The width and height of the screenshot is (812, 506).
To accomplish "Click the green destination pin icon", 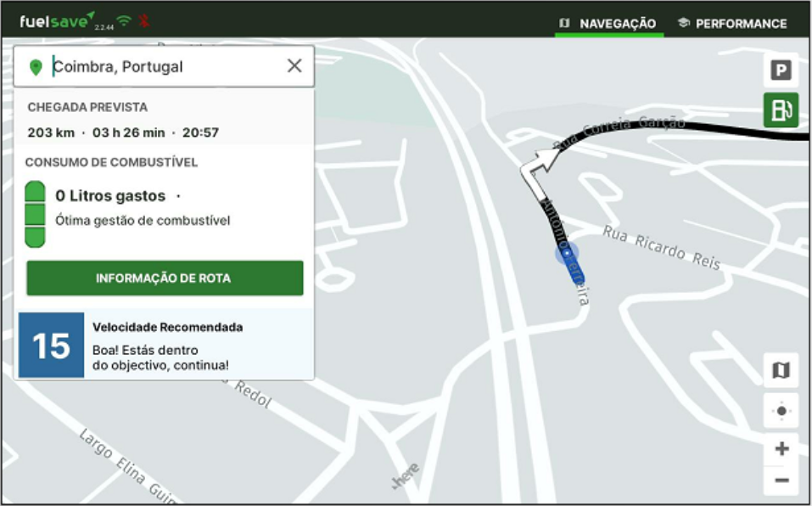I will coord(36,67).
